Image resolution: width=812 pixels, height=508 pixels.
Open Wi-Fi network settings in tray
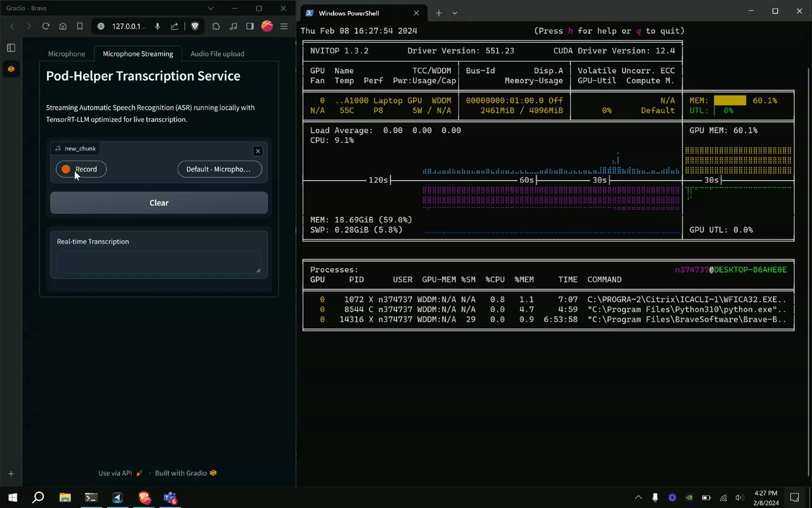click(723, 498)
